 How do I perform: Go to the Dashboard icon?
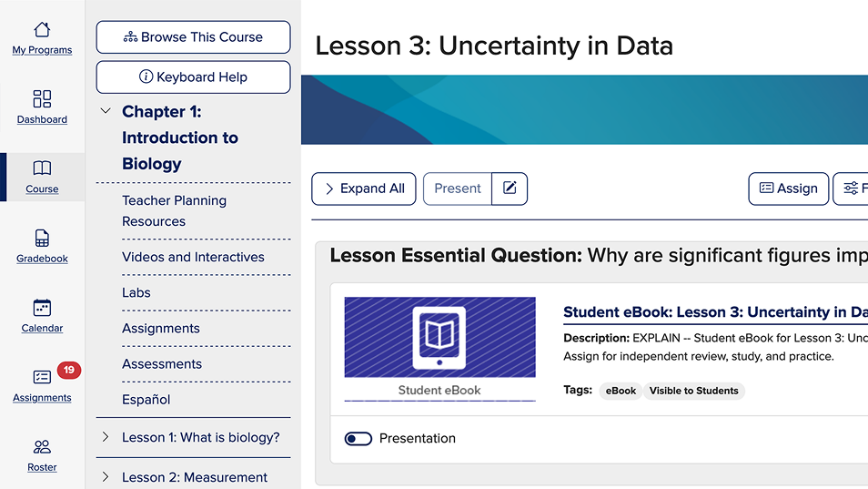[x=42, y=98]
